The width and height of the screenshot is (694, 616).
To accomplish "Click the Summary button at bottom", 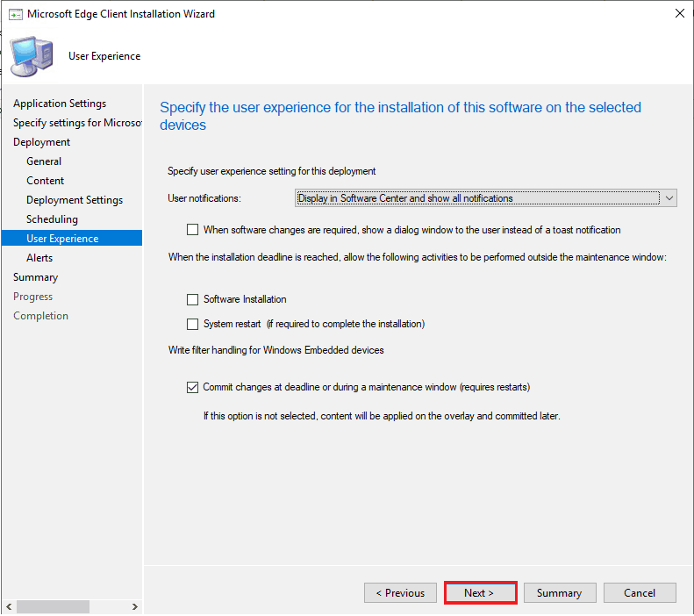I will 560,593.
